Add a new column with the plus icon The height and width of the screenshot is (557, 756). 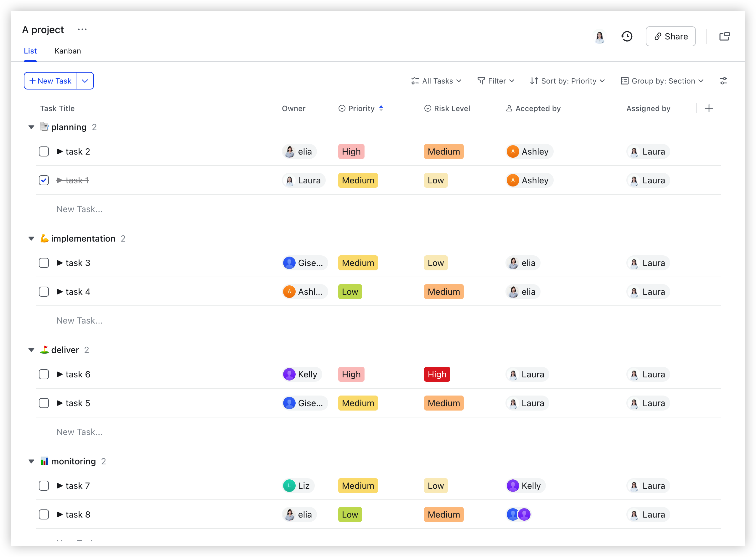coord(709,108)
